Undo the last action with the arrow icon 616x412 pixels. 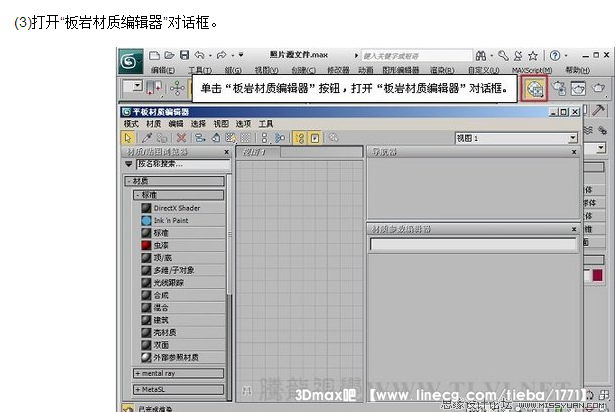pyautogui.click(x=200, y=55)
